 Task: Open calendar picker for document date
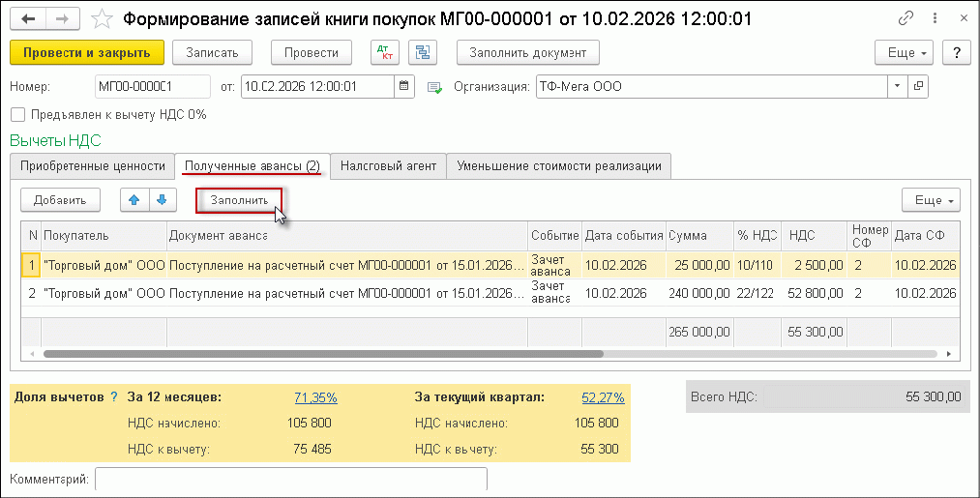[405, 86]
